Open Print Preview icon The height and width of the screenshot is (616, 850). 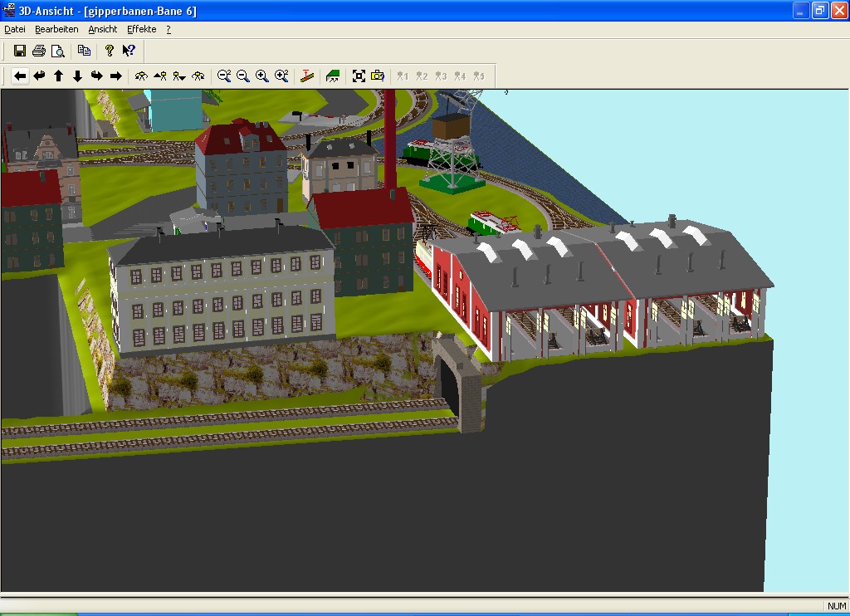[57, 51]
